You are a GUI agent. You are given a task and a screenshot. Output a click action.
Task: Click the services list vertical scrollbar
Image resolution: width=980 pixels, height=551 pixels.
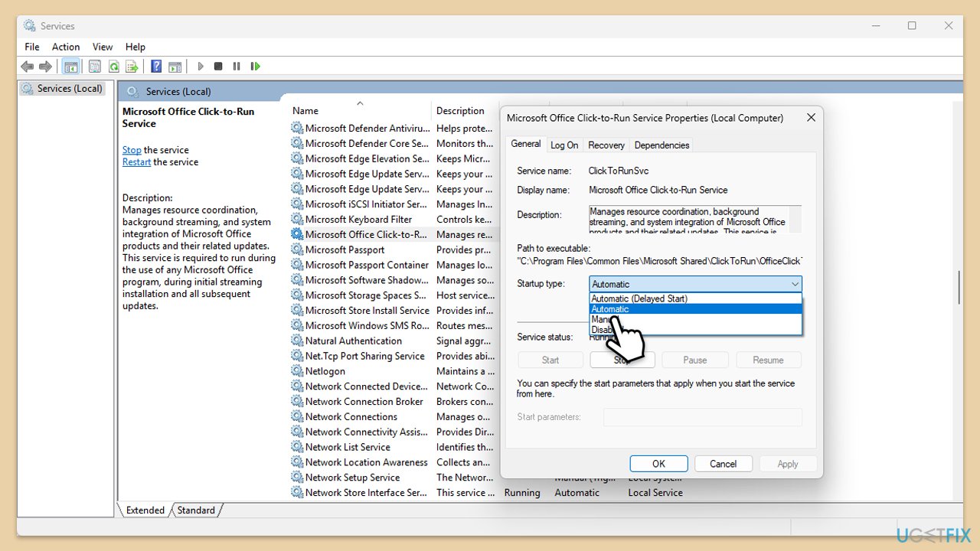pos(959,287)
